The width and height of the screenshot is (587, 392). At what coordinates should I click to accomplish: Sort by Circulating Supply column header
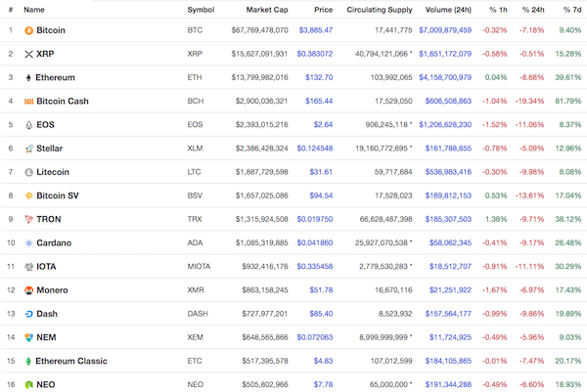(x=380, y=10)
